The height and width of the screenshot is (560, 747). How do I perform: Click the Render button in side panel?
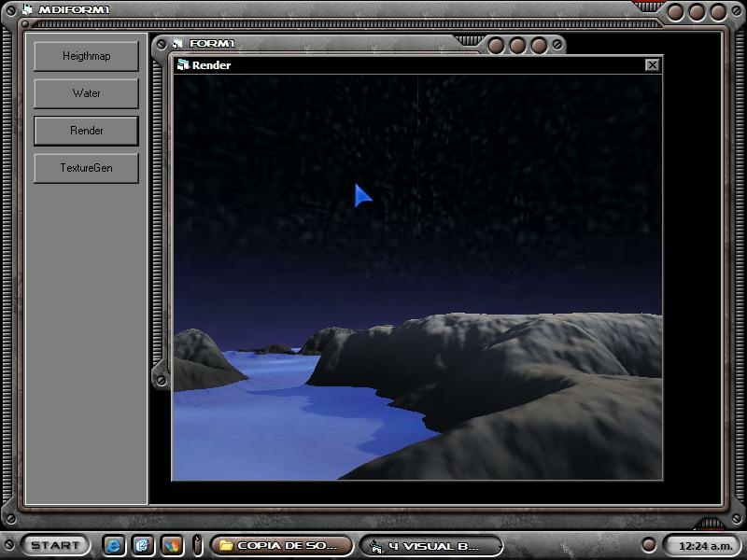click(x=86, y=131)
